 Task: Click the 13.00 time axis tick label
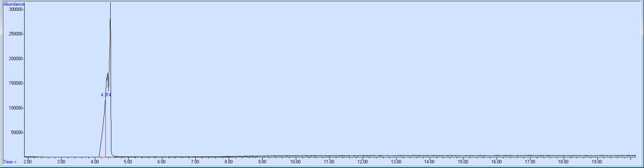point(396,162)
